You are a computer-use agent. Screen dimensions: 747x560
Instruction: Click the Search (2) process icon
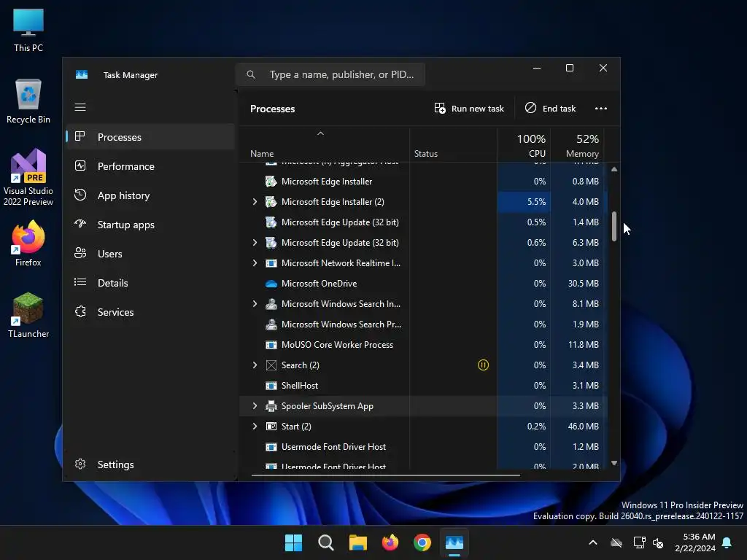[x=271, y=365]
